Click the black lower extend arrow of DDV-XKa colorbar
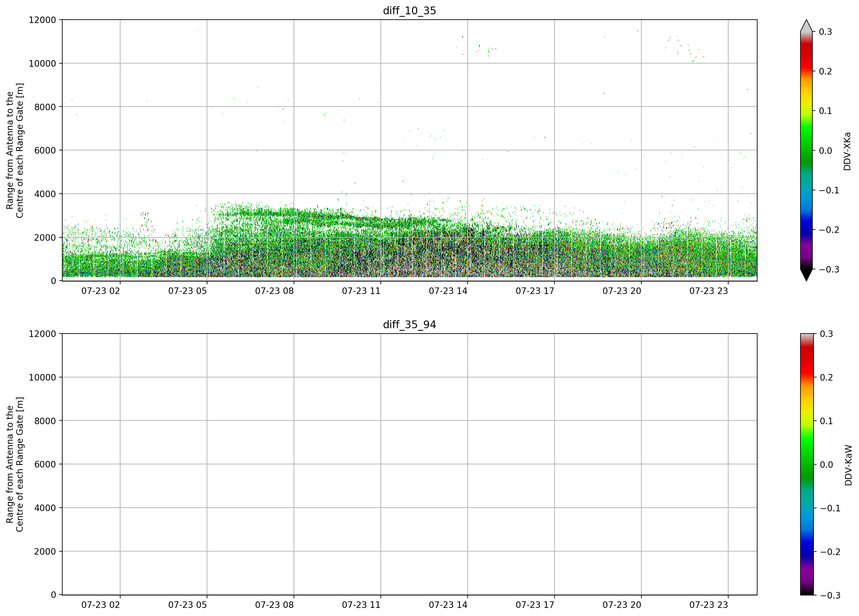Viewport: 859px width, 616px height. (x=806, y=275)
